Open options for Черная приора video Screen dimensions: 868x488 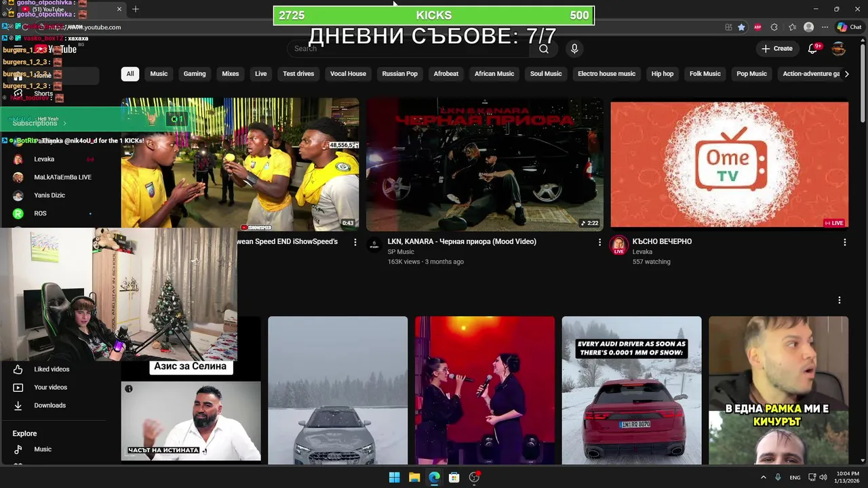coord(599,242)
